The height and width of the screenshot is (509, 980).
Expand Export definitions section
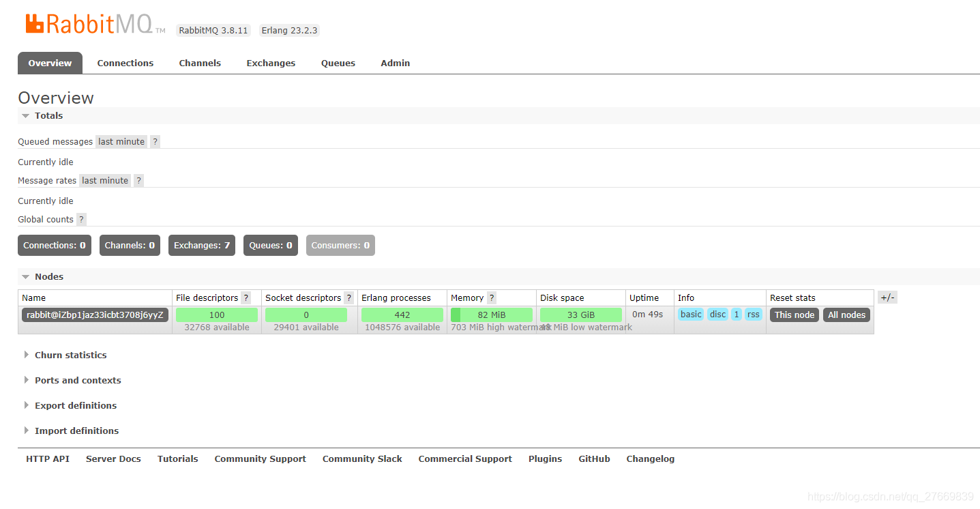pos(70,406)
